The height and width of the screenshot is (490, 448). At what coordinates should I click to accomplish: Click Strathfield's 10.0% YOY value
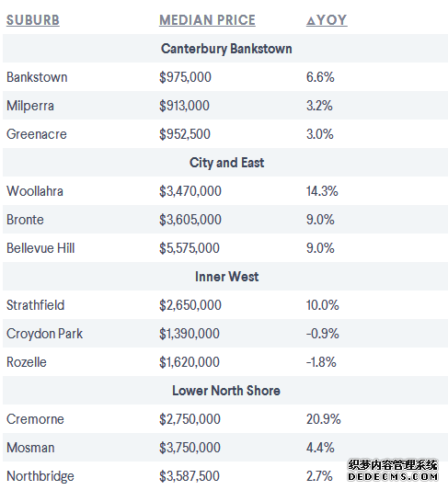pos(322,305)
